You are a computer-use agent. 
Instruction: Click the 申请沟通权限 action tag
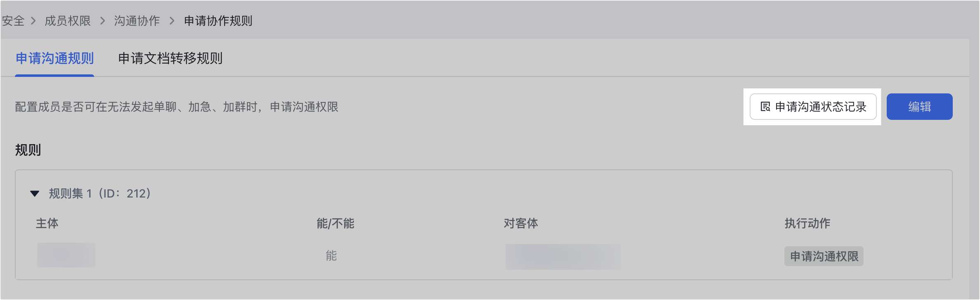click(x=824, y=256)
